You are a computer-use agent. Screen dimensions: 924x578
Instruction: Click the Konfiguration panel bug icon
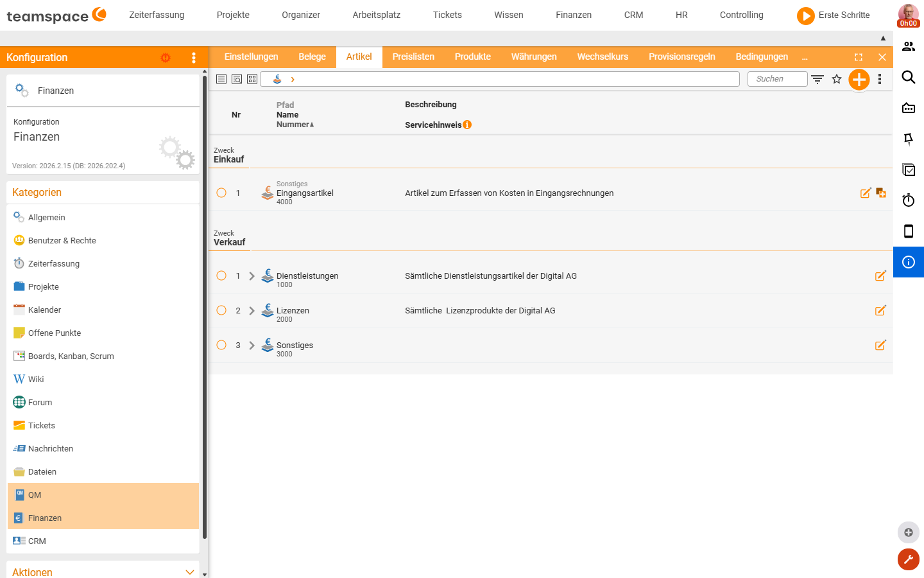[x=166, y=58]
